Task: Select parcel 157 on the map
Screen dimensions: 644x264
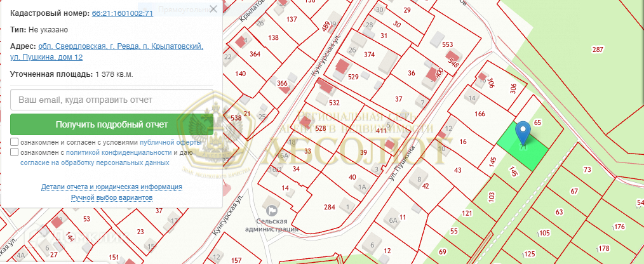Action: coord(236,260)
